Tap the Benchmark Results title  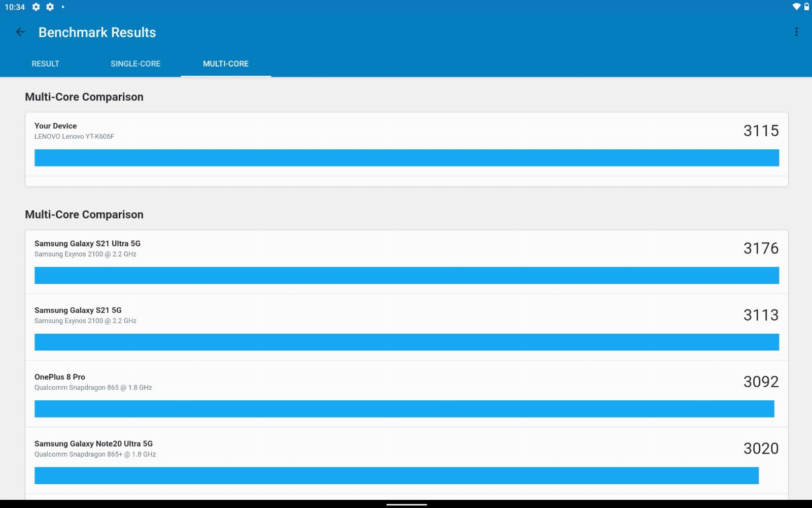97,33
